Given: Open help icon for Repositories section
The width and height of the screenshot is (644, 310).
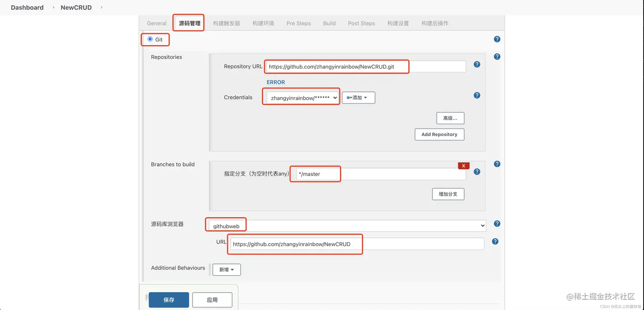Looking at the screenshot, I should pyautogui.click(x=497, y=57).
